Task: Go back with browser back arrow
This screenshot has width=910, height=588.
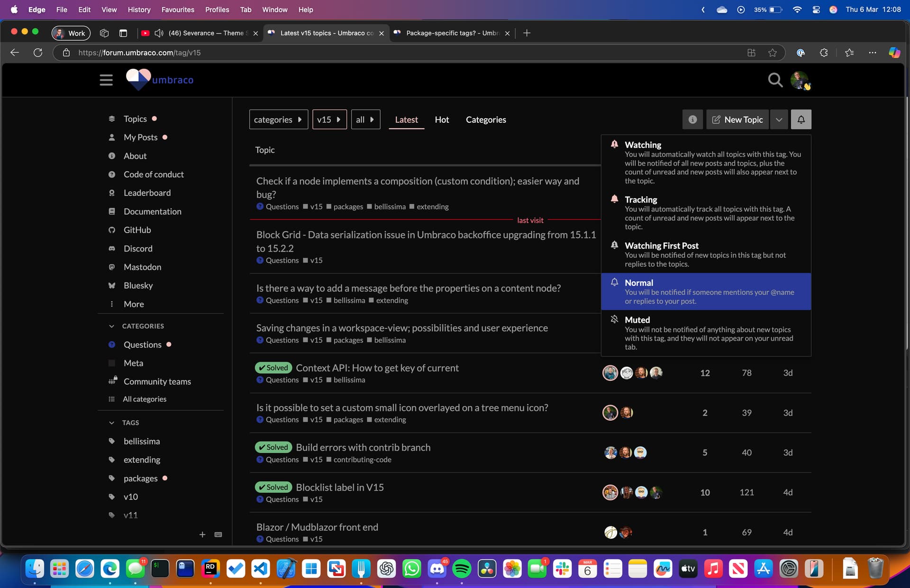Action: coord(15,53)
